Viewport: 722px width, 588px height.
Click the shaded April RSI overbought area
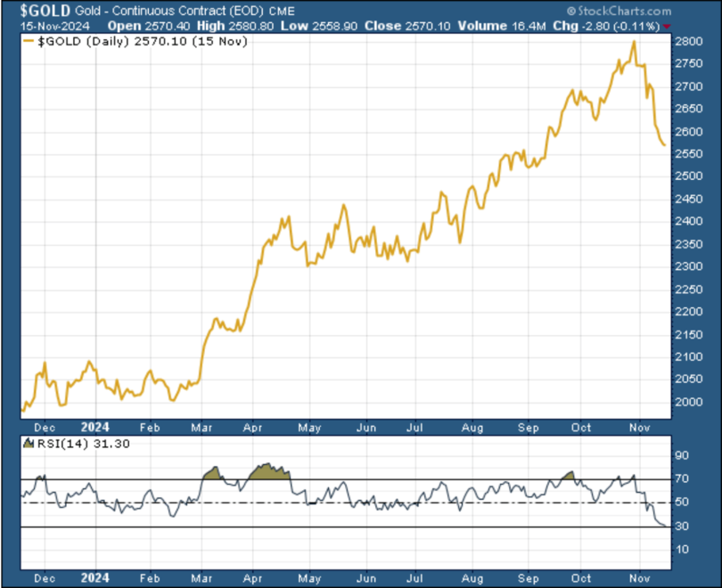[x=270, y=472]
